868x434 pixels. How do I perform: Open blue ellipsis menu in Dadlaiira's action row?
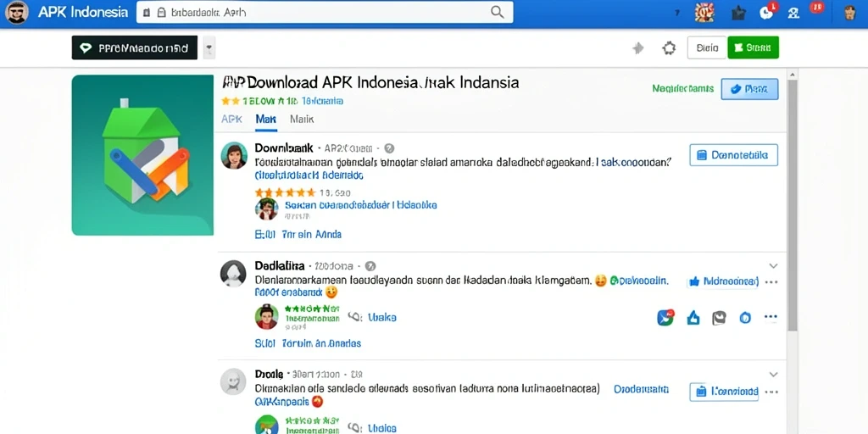771,317
